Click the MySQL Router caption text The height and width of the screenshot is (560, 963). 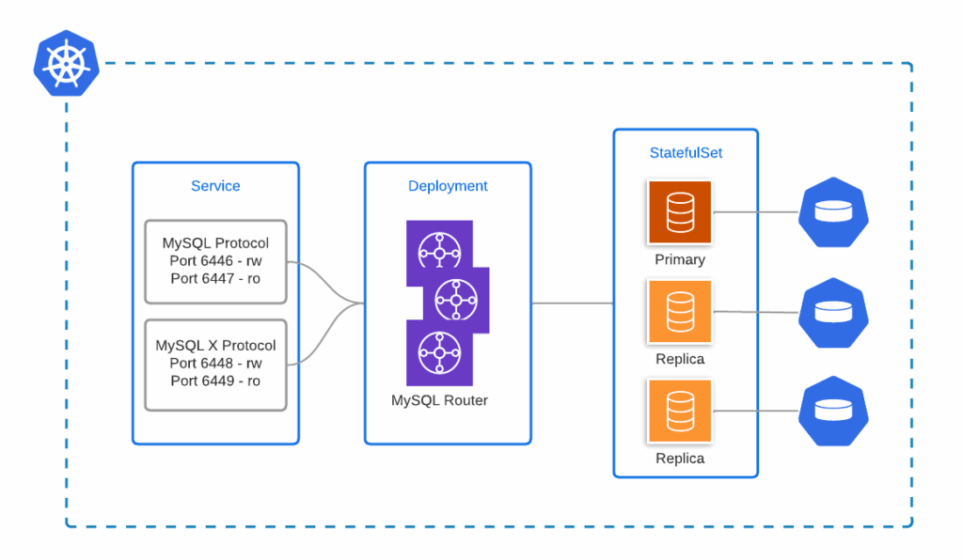point(439,400)
